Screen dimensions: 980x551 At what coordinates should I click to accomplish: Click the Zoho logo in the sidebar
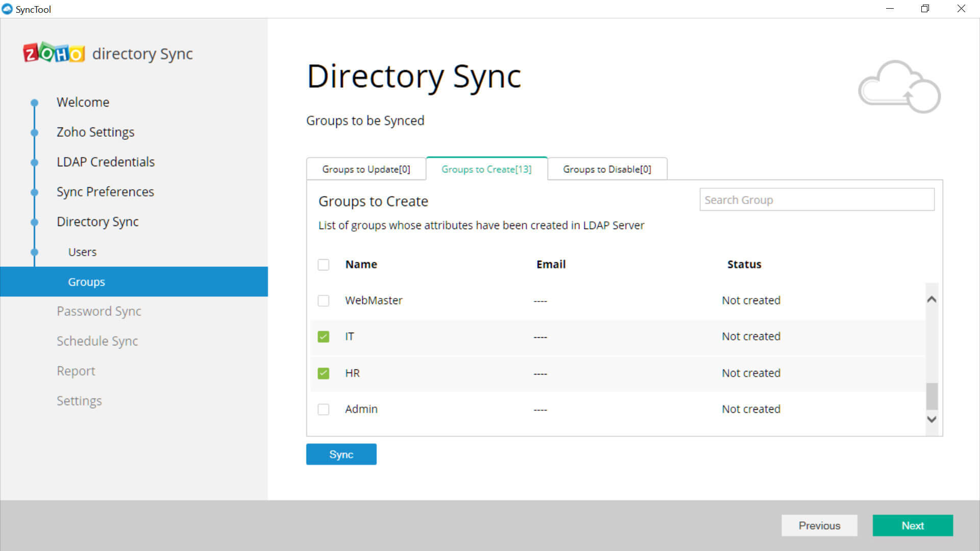tap(54, 53)
